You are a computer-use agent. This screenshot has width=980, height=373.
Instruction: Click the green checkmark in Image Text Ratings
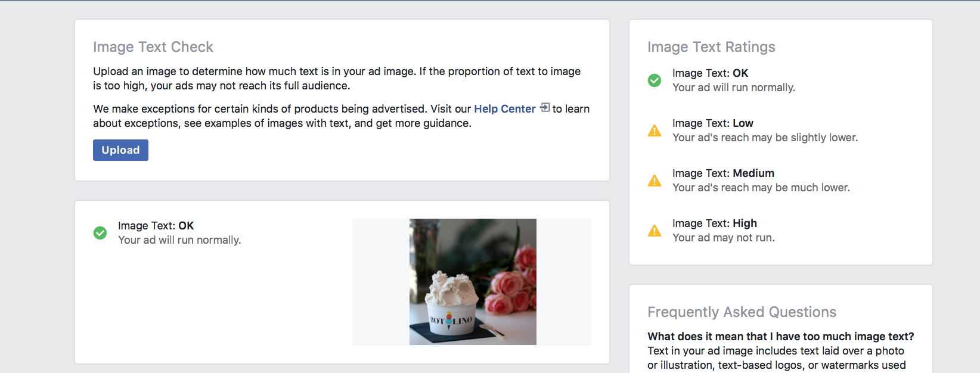[x=655, y=80]
